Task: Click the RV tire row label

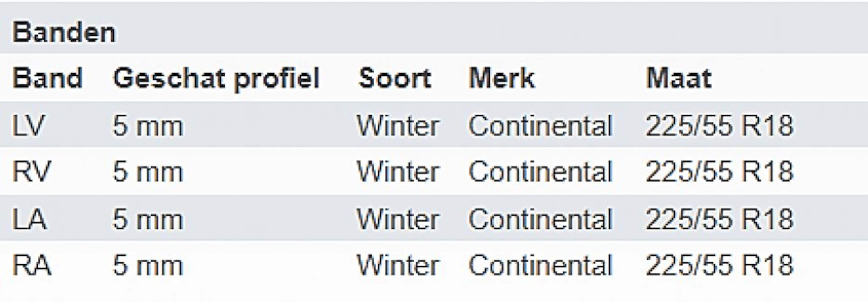Action: (31, 172)
